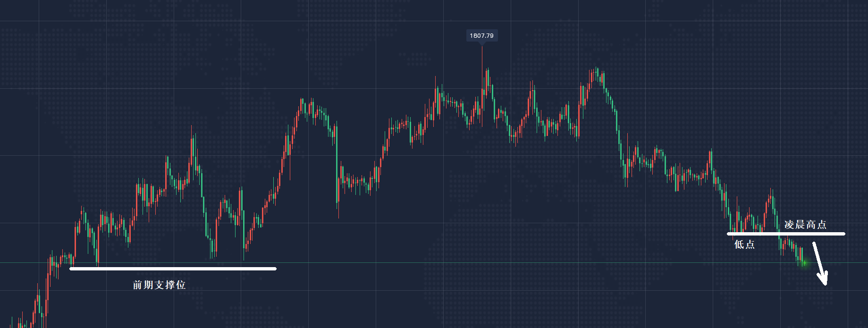
Task: Click the right end of the 凌晨高点 line
Action: coord(843,234)
